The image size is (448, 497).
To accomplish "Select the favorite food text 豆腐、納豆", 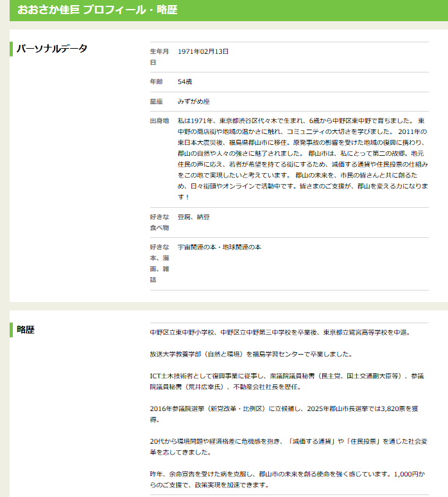I will 193,217.
